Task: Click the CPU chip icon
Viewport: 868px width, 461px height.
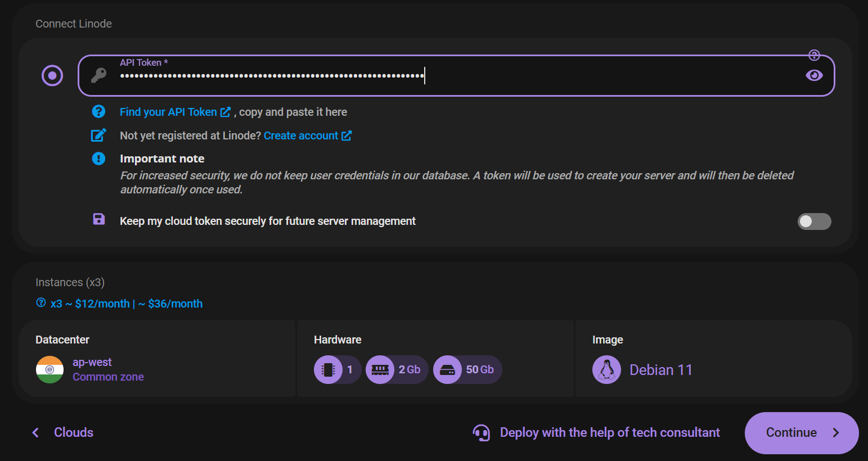Action: 328,369
